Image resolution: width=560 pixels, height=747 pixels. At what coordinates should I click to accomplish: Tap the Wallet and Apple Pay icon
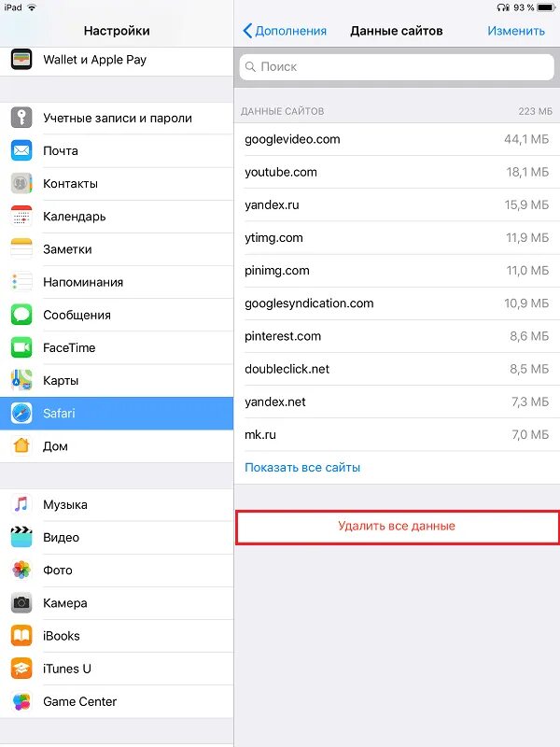coord(21,60)
